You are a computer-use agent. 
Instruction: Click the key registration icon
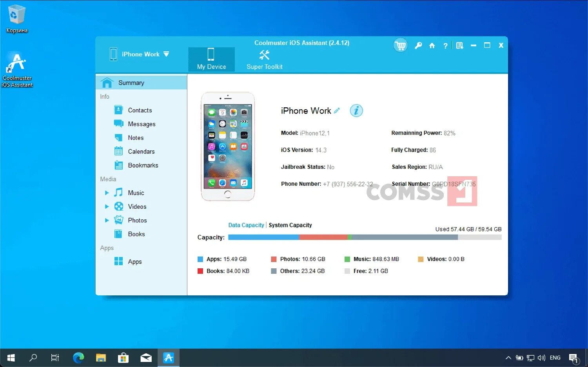coord(418,45)
